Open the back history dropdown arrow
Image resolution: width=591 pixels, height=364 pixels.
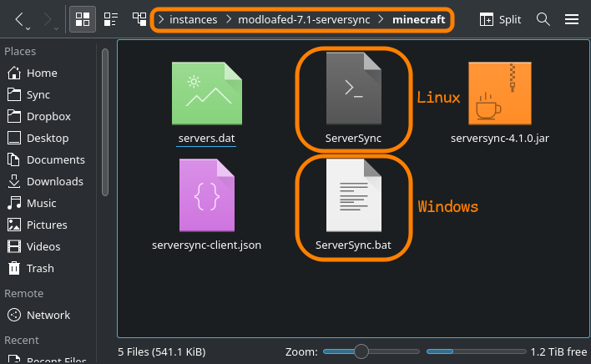coord(28,28)
